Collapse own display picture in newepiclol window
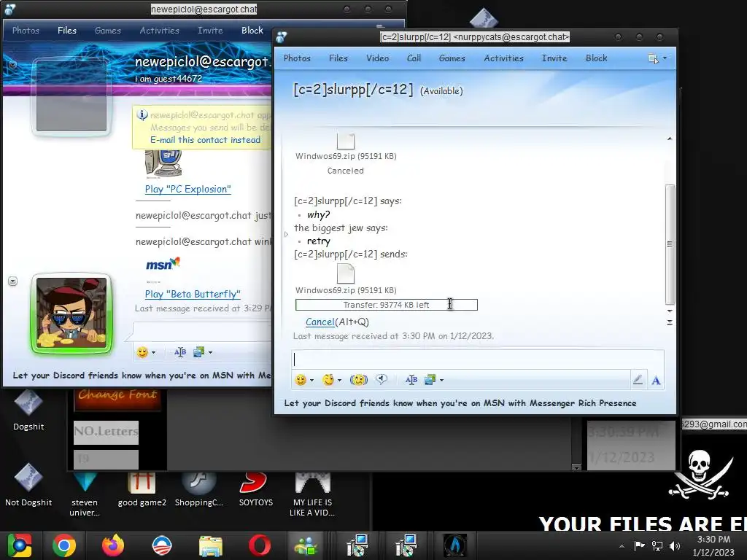The width and height of the screenshot is (747, 560). (x=12, y=281)
